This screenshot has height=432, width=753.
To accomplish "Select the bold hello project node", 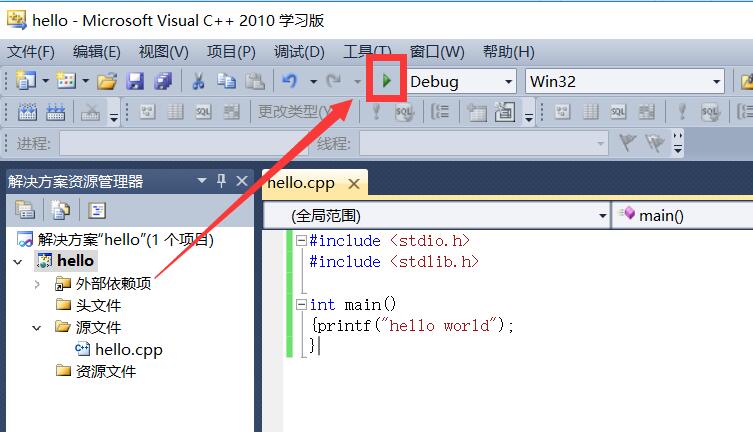I will [75, 261].
